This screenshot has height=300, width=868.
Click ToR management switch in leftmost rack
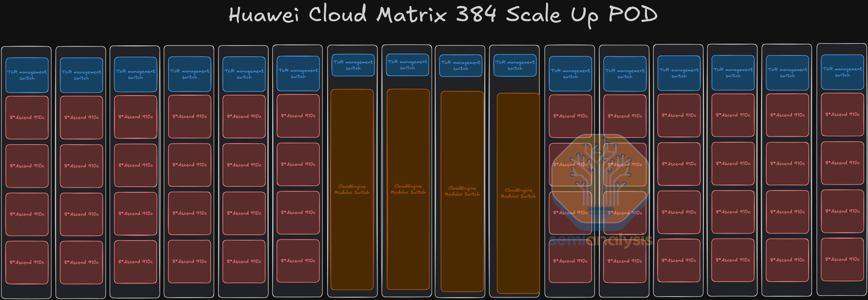[x=27, y=75]
